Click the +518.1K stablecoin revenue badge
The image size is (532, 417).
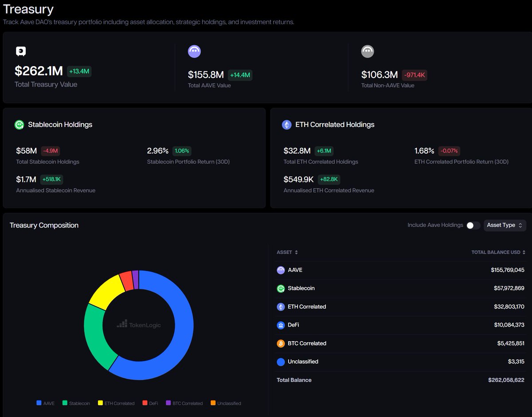tap(52, 179)
